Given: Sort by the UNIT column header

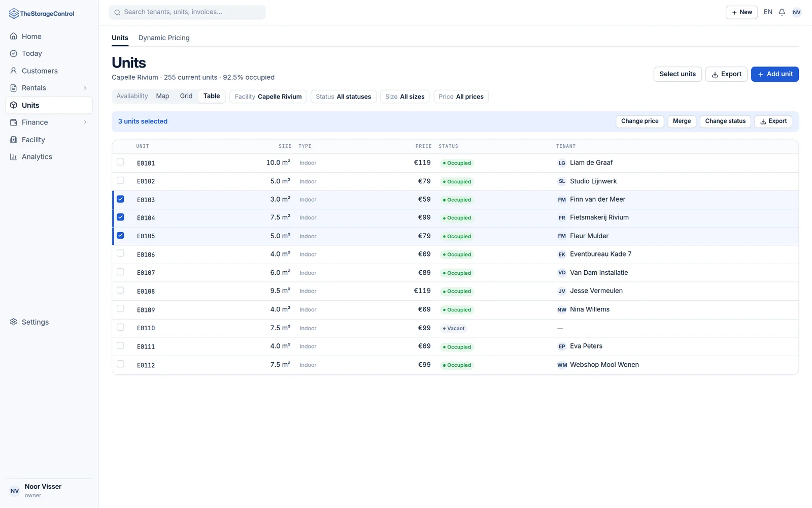Looking at the screenshot, I should (x=143, y=146).
